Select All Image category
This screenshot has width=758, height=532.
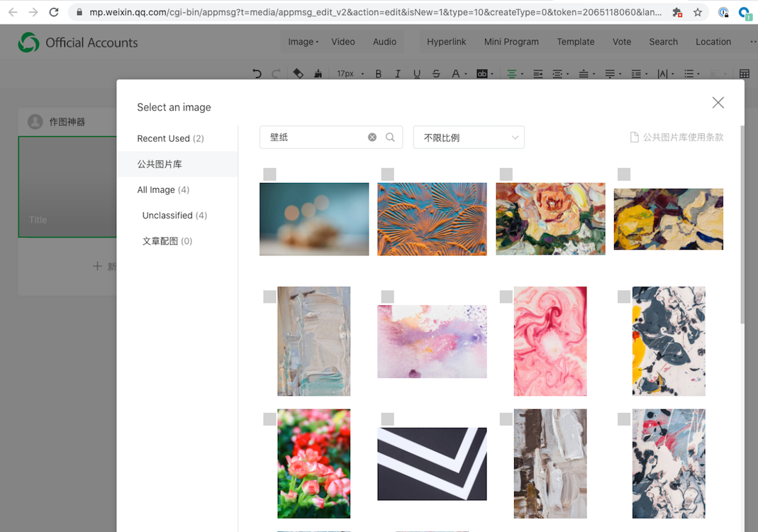[x=163, y=189]
